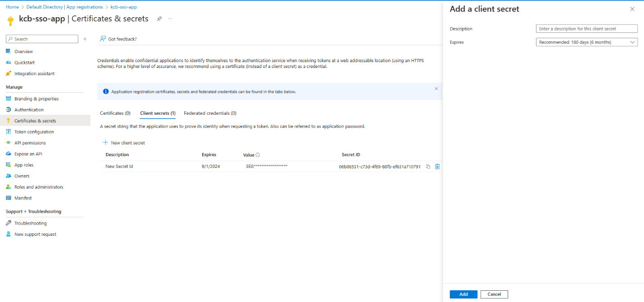Close the Add a client secret panel
The height and width of the screenshot is (302, 644).
point(632,9)
